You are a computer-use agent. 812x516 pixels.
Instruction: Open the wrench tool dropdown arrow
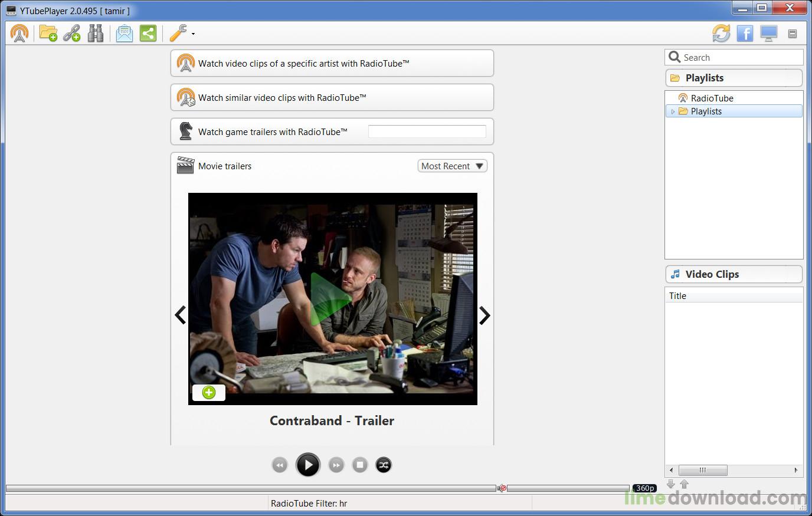coord(193,34)
